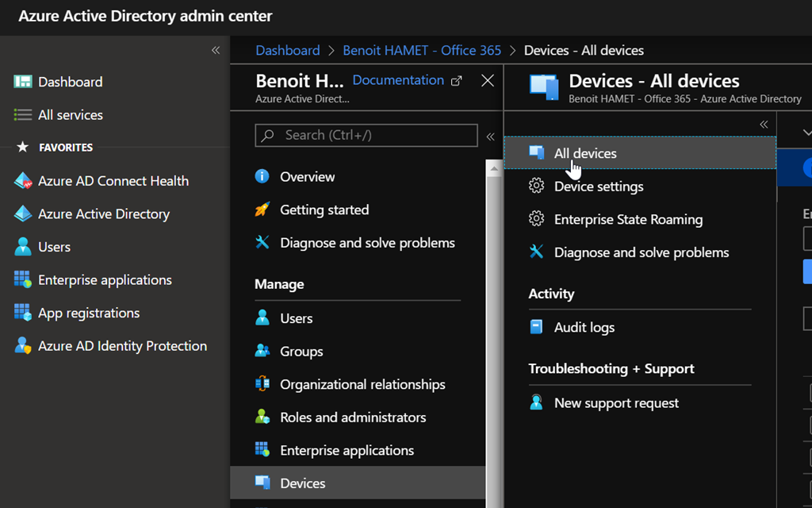Open the Enterprise State Roaming gear icon

tap(537, 219)
